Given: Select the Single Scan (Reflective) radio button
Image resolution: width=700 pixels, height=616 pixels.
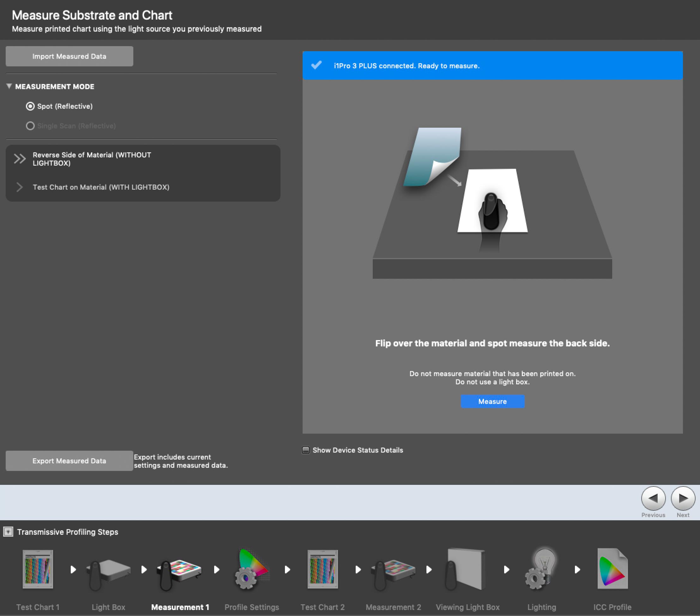Looking at the screenshot, I should click(30, 126).
